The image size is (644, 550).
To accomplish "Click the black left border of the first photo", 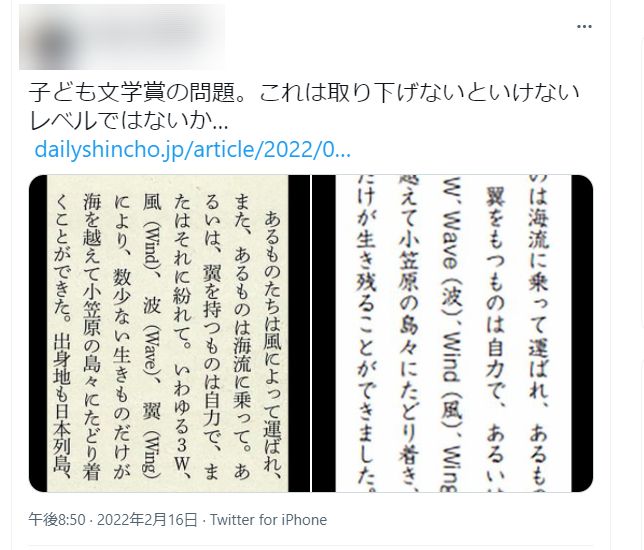I will click(x=38, y=333).
